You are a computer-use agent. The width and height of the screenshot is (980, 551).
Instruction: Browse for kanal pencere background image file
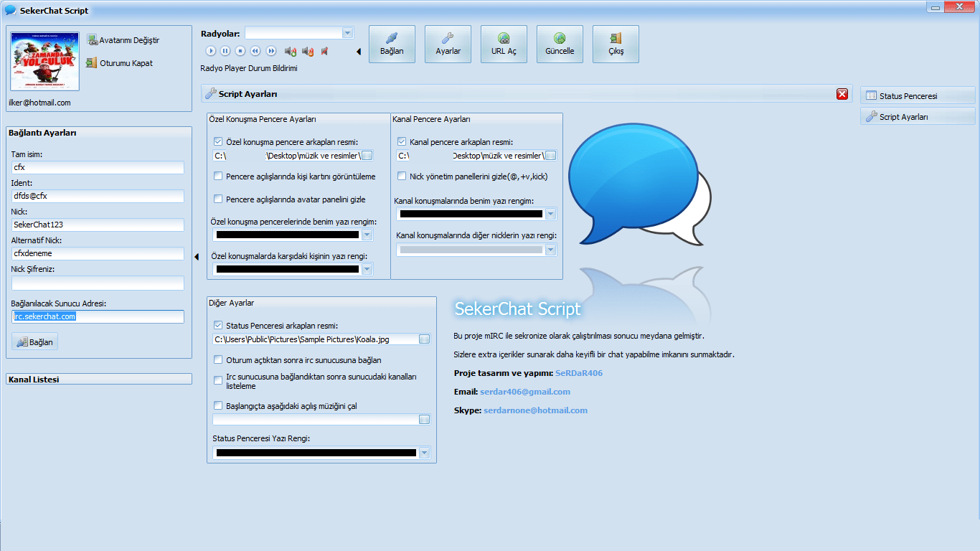click(x=551, y=156)
